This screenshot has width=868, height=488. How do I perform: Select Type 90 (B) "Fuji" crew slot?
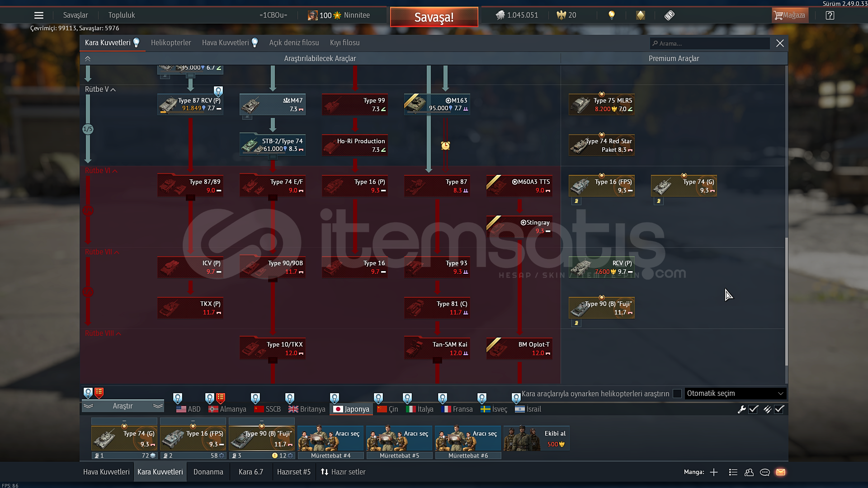(262, 438)
